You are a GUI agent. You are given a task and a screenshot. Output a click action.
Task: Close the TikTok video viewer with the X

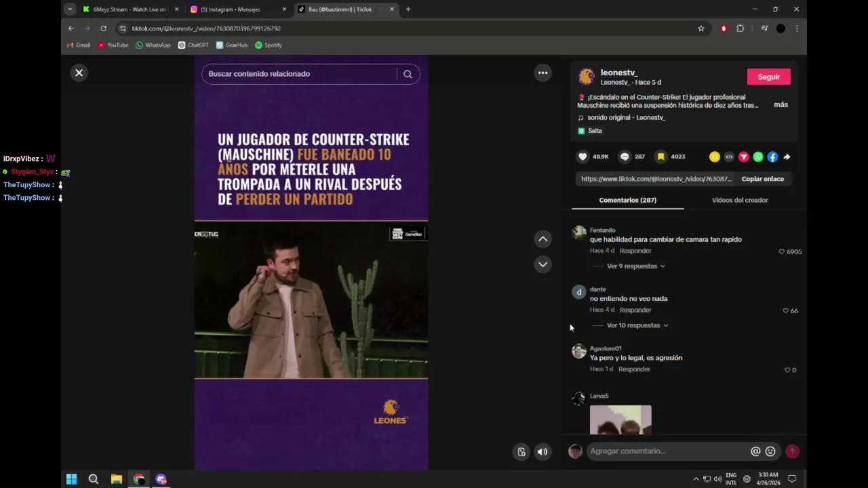pyautogui.click(x=79, y=73)
